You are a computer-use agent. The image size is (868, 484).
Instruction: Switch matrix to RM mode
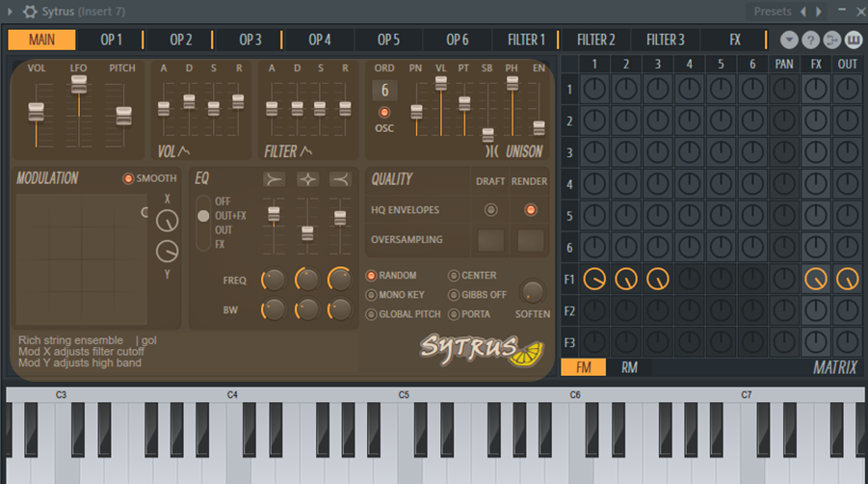coord(629,367)
